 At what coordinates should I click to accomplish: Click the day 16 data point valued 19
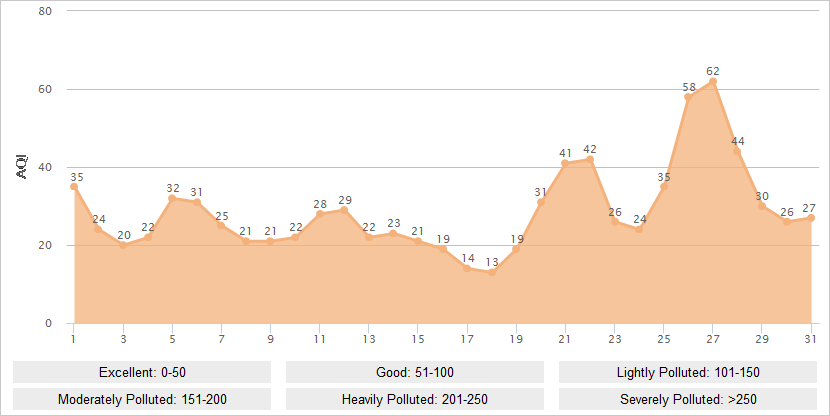coord(443,249)
